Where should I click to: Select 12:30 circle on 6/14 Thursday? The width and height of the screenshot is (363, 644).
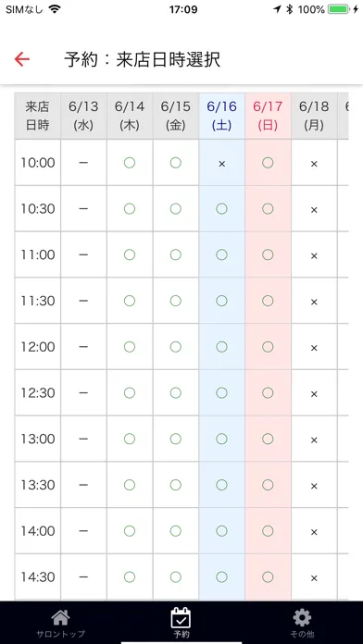tap(130, 393)
